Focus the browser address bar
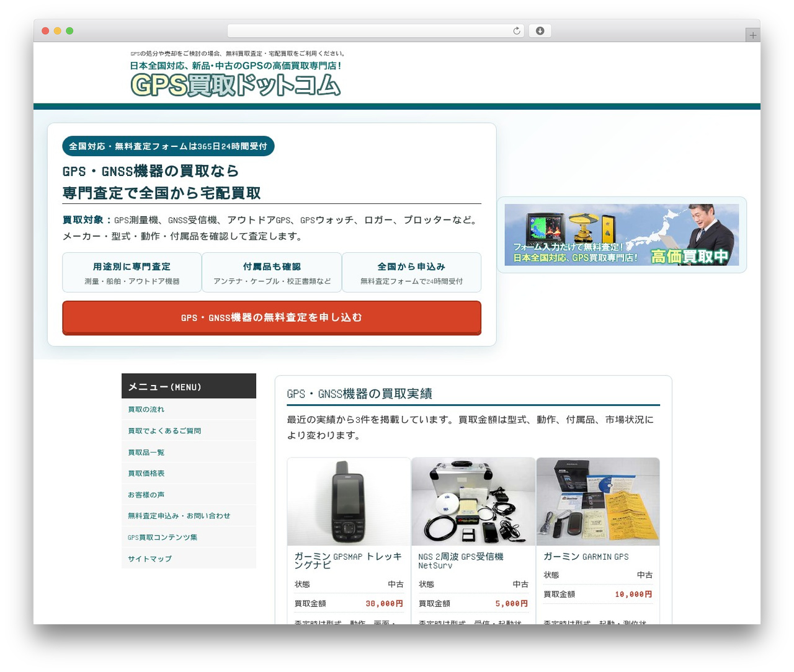The width and height of the screenshot is (794, 672). (375, 31)
